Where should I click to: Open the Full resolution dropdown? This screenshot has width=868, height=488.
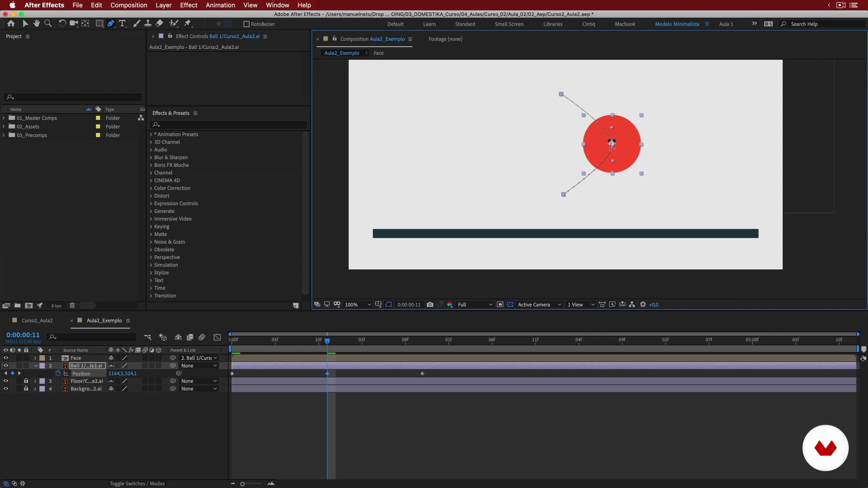475,305
